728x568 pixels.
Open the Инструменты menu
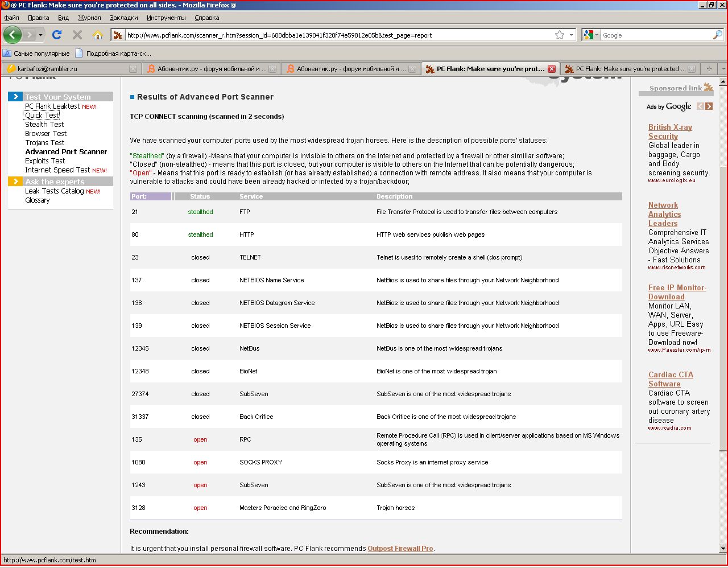tap(166, 18)
